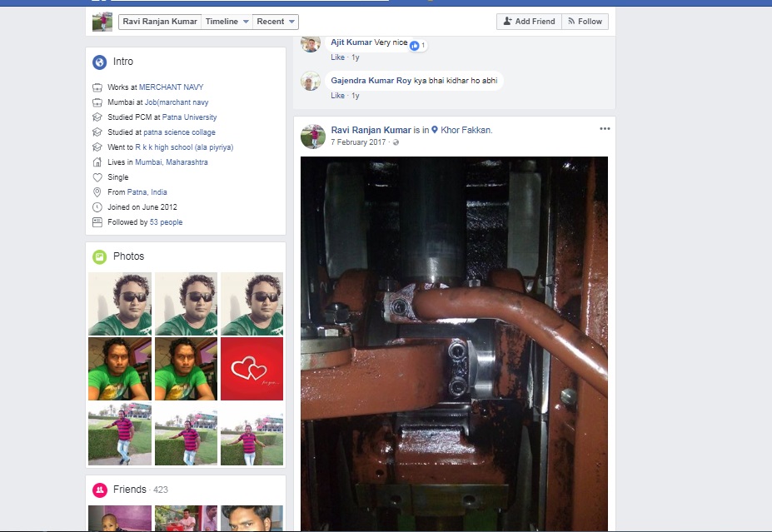This screenshot has width=772, height=532.
Task: Open the 7 February 2017 post timestamp
Action: (358, 142)
